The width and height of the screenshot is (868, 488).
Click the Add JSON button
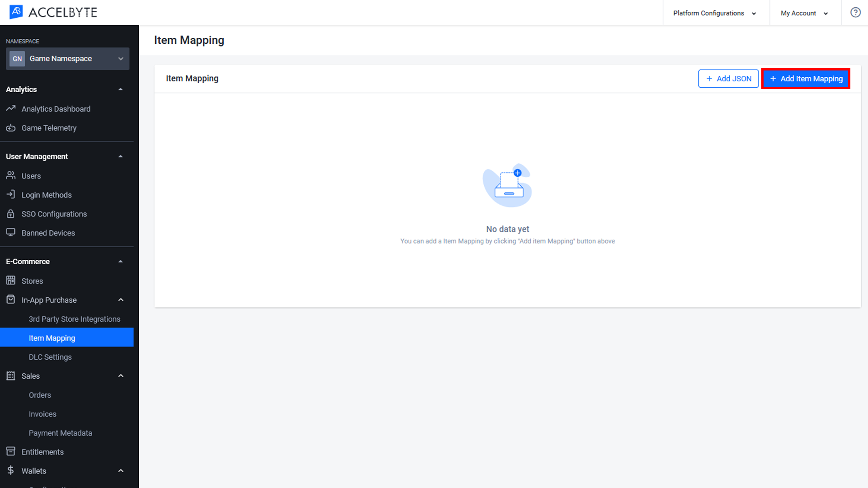click(x=728, y=79)
